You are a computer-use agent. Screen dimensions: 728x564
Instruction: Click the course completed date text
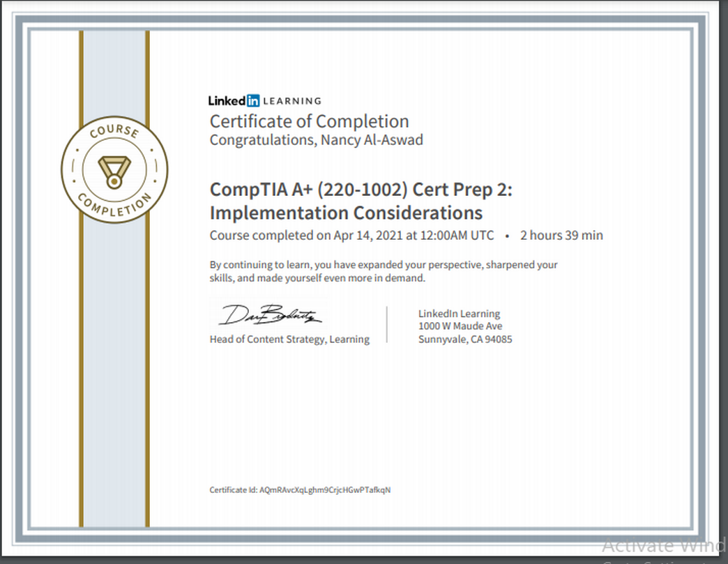351,236
